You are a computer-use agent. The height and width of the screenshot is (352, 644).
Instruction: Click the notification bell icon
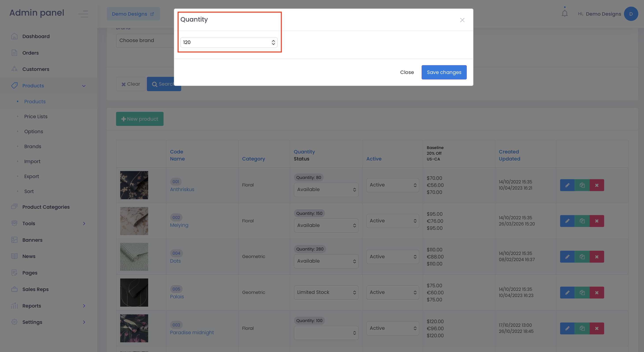[565, 13]
